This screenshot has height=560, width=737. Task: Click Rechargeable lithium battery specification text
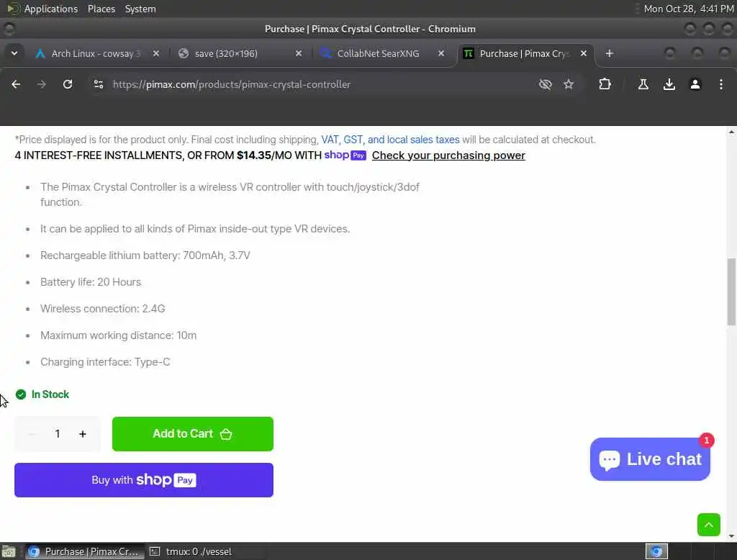(x=145, y=256)
